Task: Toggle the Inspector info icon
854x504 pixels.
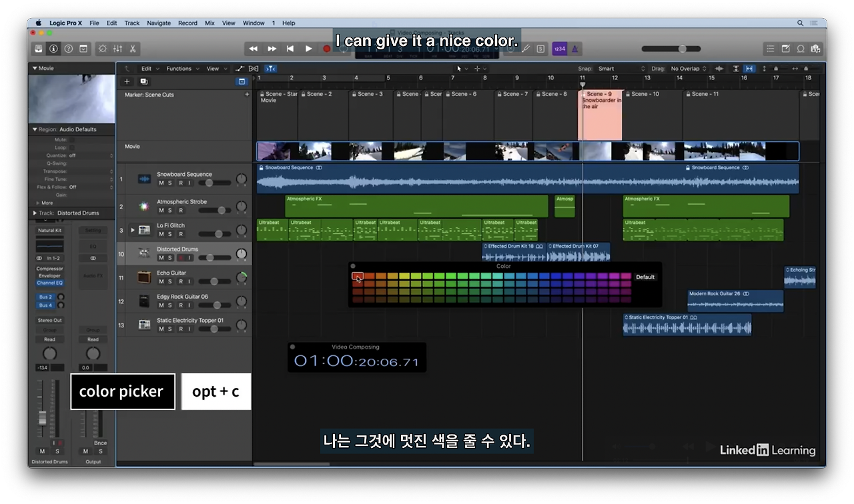Action: (53, 49)
